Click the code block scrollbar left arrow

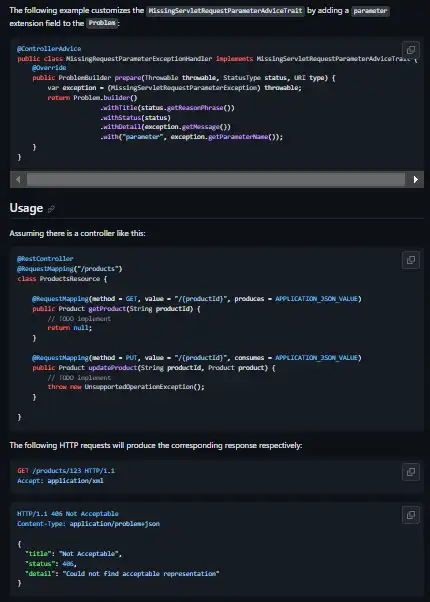(18, 179)
